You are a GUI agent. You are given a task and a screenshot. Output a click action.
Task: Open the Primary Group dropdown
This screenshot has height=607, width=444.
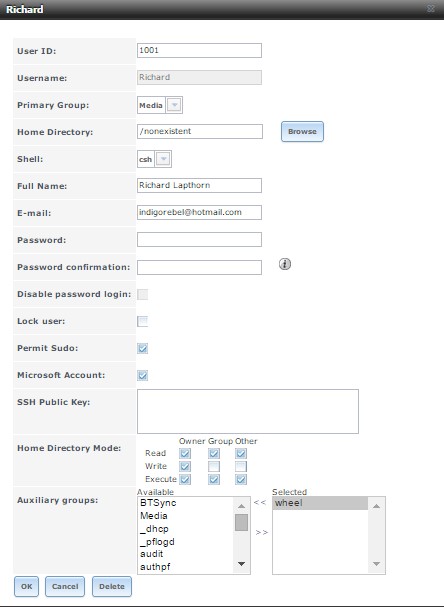coord(174,105)
